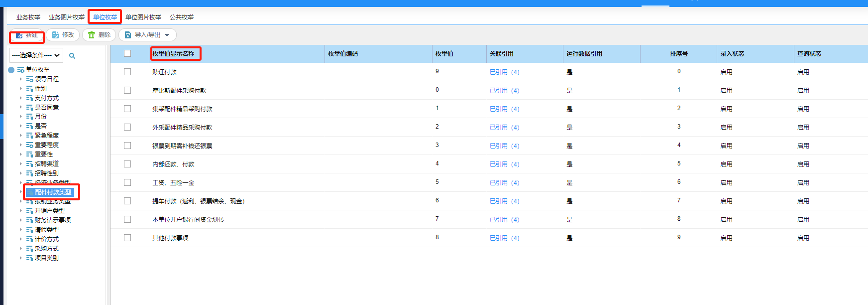This screenshot has height=305, width=868.
Task: Click 已引用 (4) link in 内部还款、付款 row
Action: pyautogui.click(x=504, y=164)
